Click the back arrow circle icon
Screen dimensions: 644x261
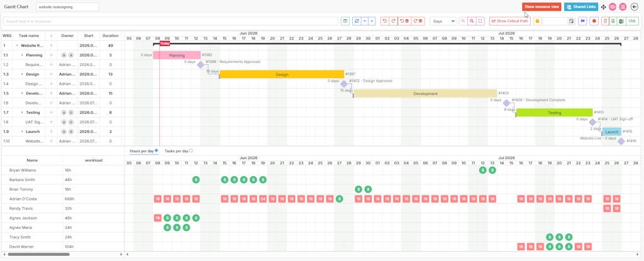click(x=634, y=6)
